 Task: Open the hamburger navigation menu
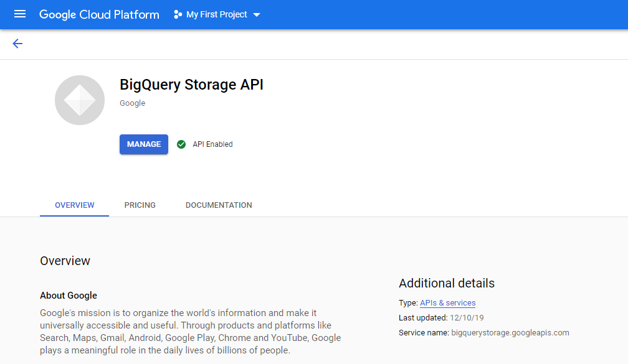coord(20,14)
